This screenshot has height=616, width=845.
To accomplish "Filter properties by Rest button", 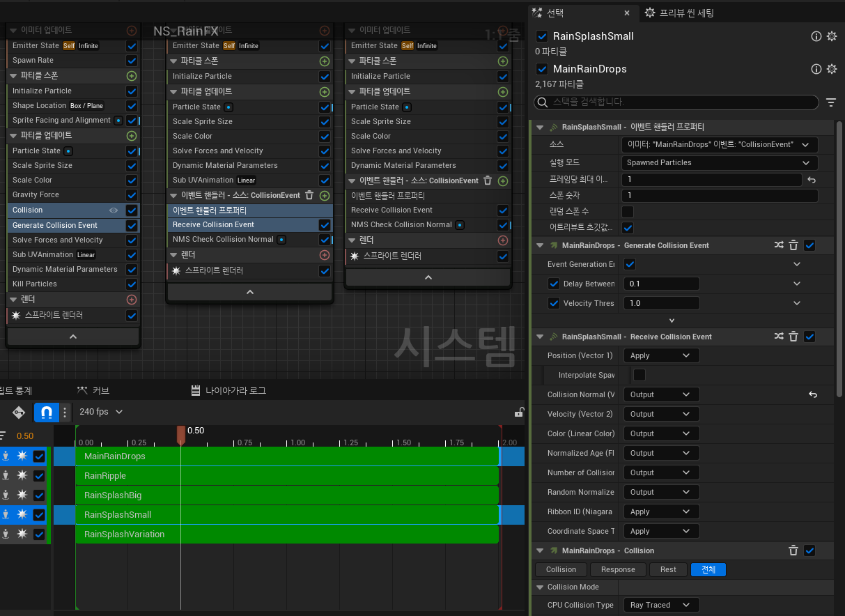I will tap(668, 569).
